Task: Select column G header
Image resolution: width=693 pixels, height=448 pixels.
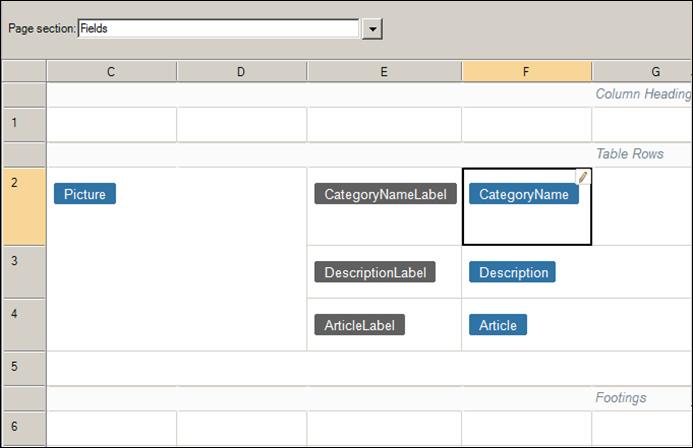Action: pos(643,72)
